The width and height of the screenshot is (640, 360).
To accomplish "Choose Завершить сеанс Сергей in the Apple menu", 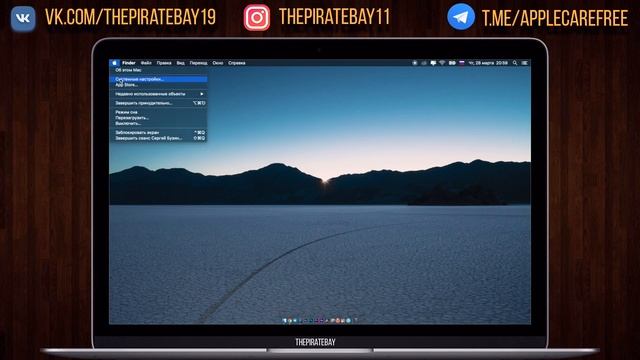I will pyautogui.click(x=158, y=138).
